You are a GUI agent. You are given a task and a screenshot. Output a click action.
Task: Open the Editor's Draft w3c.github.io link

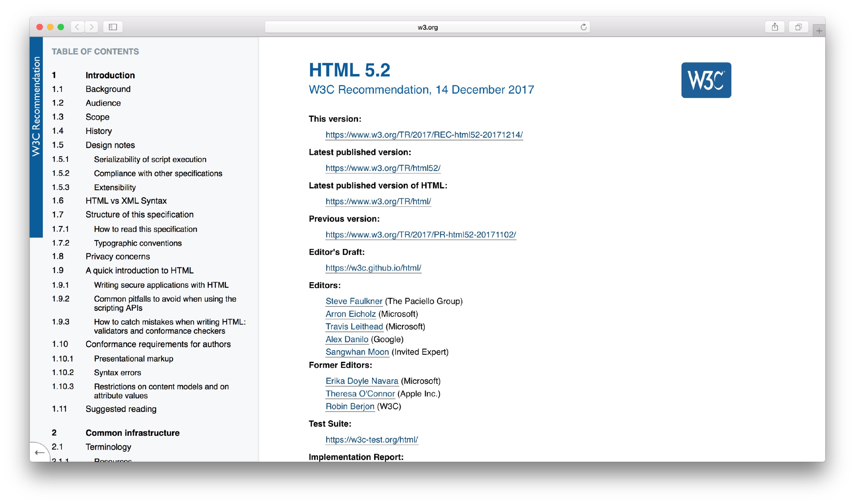click(373, 268)
